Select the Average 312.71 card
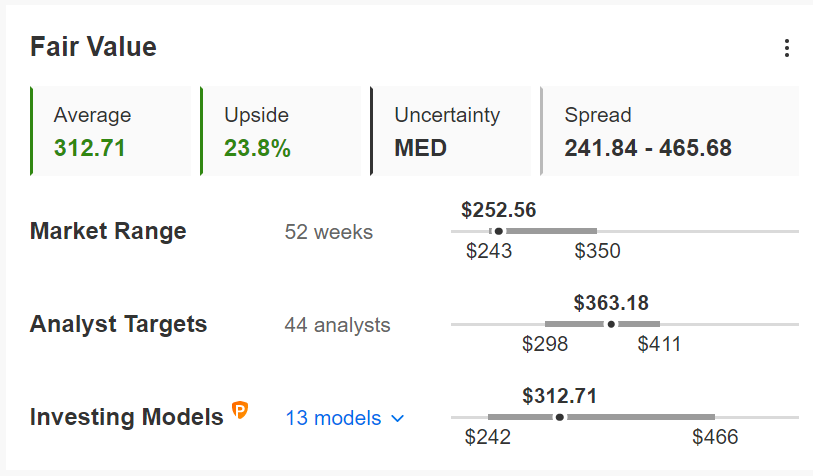The height and width of the screenshot is (476, 813). coord(110,131)
